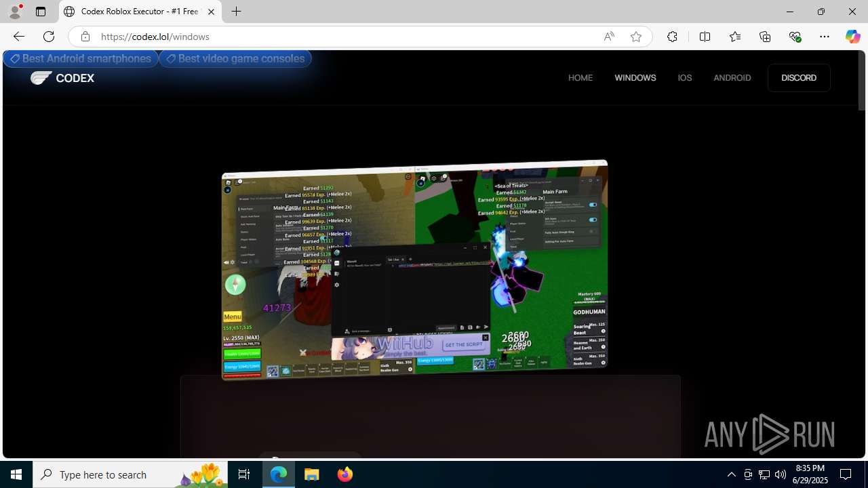Enable Read aloud for this page
Screen dimensions: 868x488
[609, 37]
